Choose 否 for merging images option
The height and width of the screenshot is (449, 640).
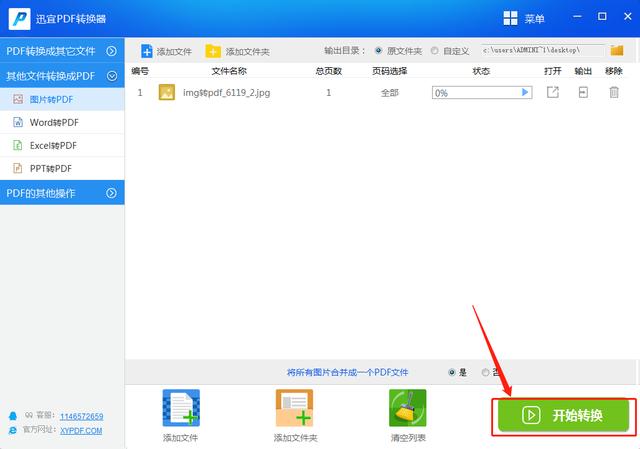(x=485, y=372)
